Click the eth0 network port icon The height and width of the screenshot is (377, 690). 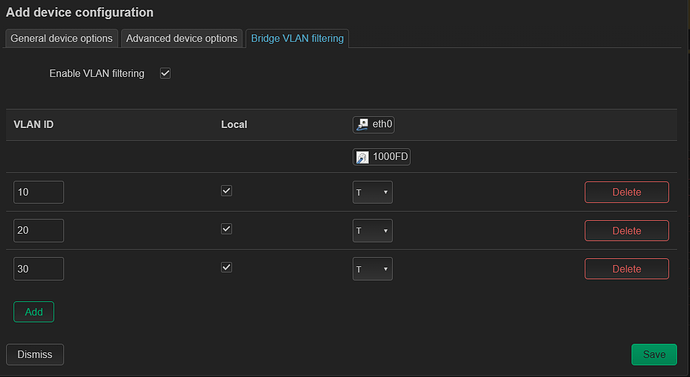pyautogui.click(x=362, y=124)
